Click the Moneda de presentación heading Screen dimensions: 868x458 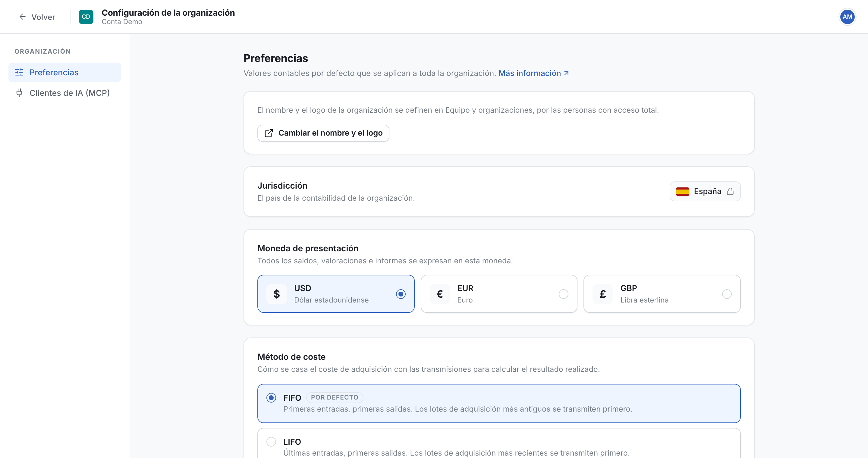pos(308,248)
